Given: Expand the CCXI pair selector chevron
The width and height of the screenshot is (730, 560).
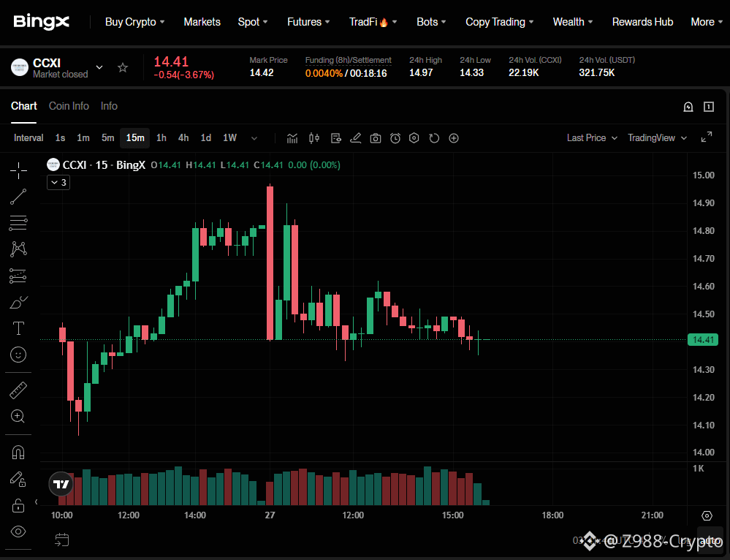Looking at the screenshot, I should tap(99, 67).
